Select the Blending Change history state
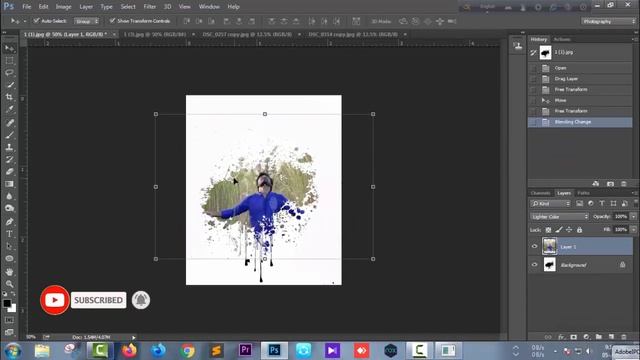Viewport: 640px width, 360px height. (x=580, y=122)
